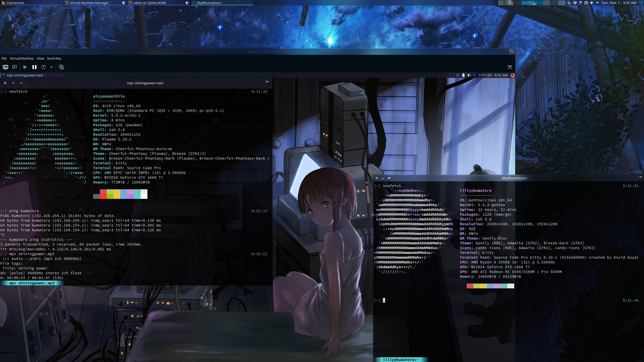Image resolution: width=644 pixels, height=362 pixels.
Task: Click 'GPU: NVIDIA GeForce GTX 1660 Ti' in guest terminal
Action: tap(128, 177)
